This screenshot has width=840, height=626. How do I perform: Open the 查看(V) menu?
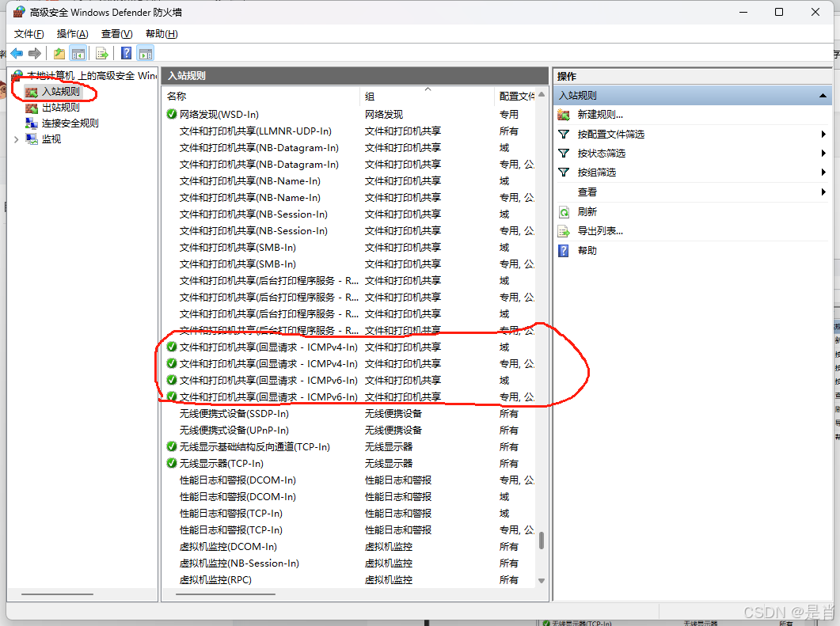coord(117,34)
